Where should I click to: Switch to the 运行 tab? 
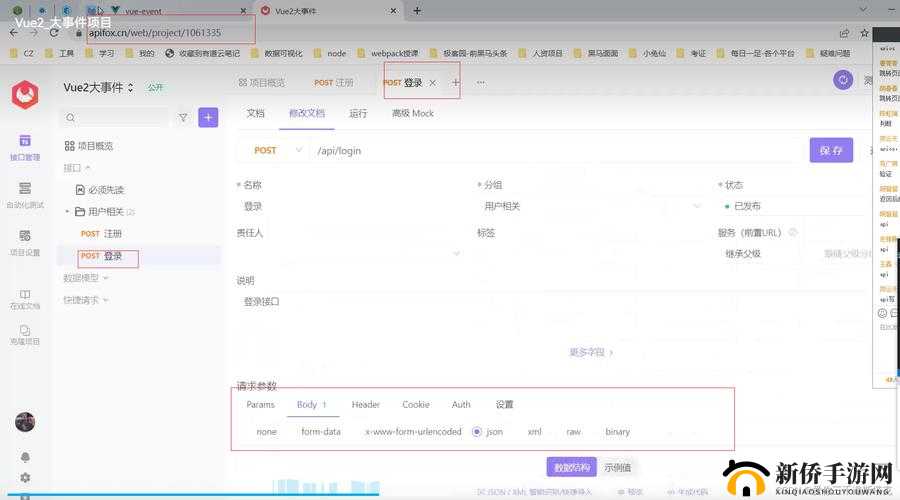pos(358,113)
